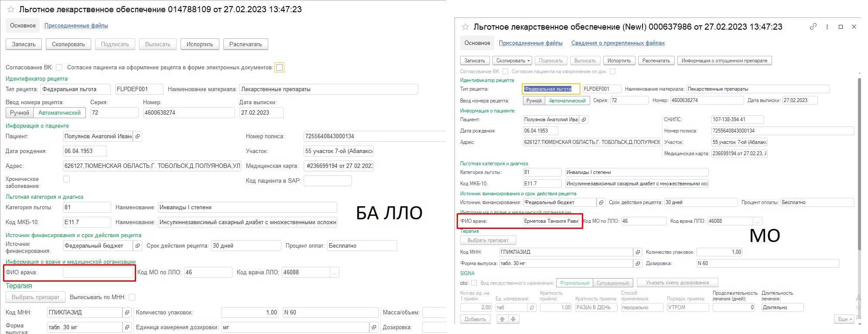Click Информация о отпущенном препарате button

pos(724,61)
